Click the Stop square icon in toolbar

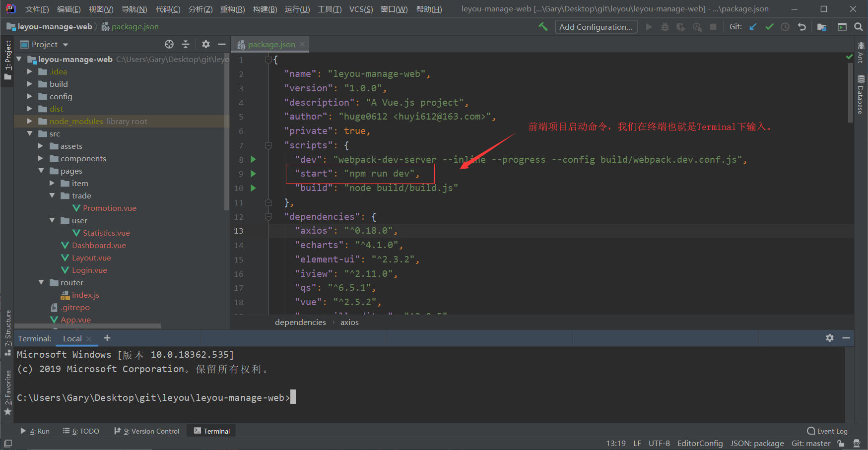pyautogui.click(x=713, y=27)
